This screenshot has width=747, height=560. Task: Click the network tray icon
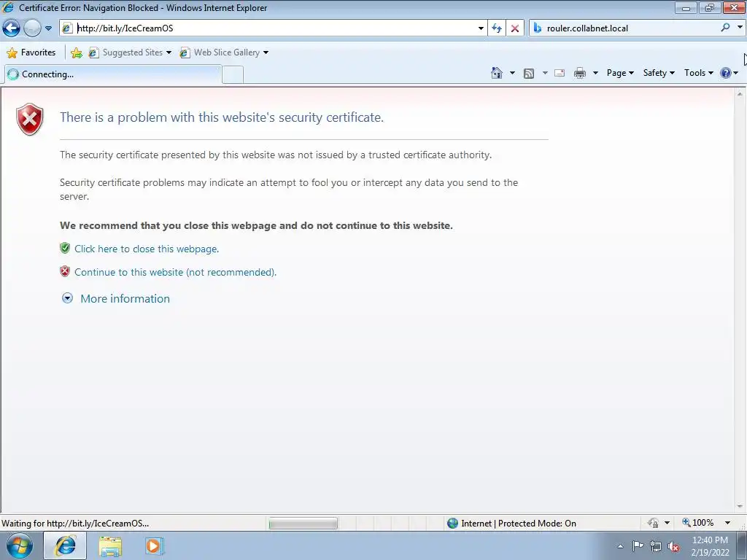tap(656, 547)
